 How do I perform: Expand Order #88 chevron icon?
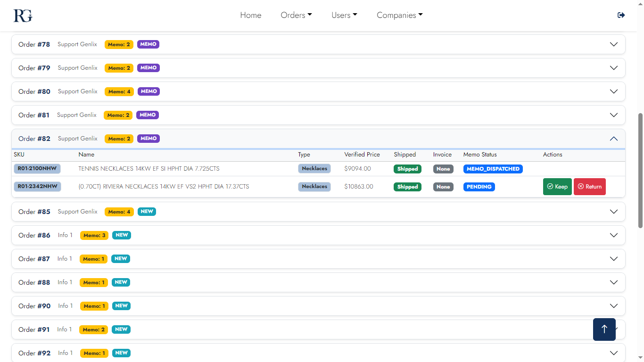tap(613, 282)
